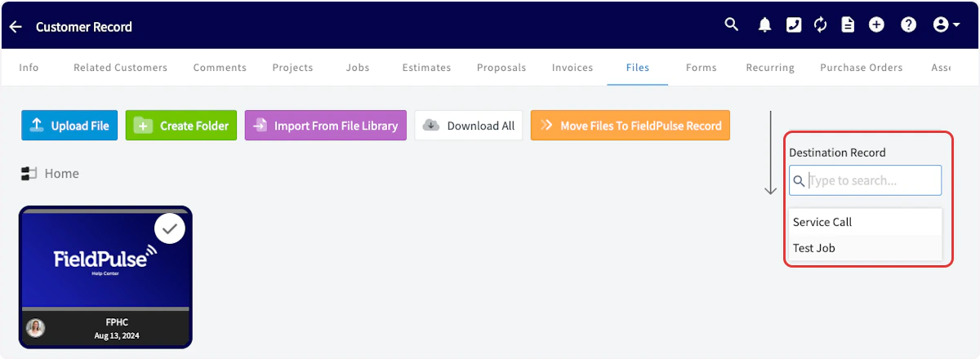Viewport: 980px width, 359px height.
Task: Switch to the Recurring tab
Action: pos(770,68)
